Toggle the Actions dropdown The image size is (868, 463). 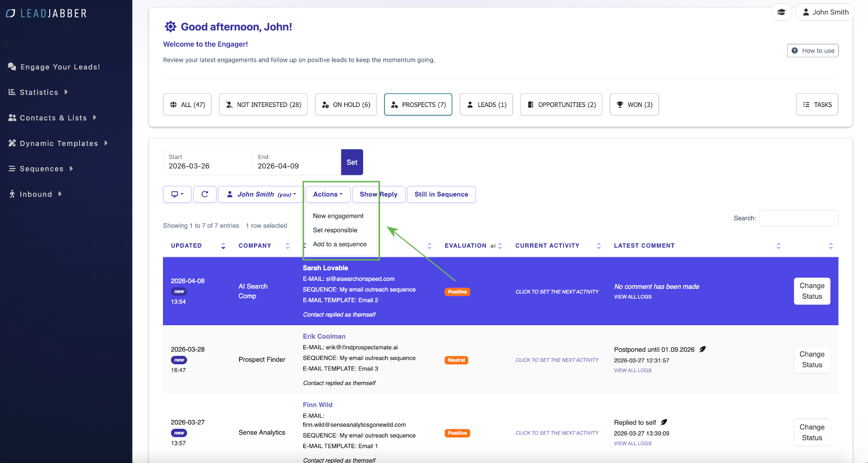click(328, 194)
